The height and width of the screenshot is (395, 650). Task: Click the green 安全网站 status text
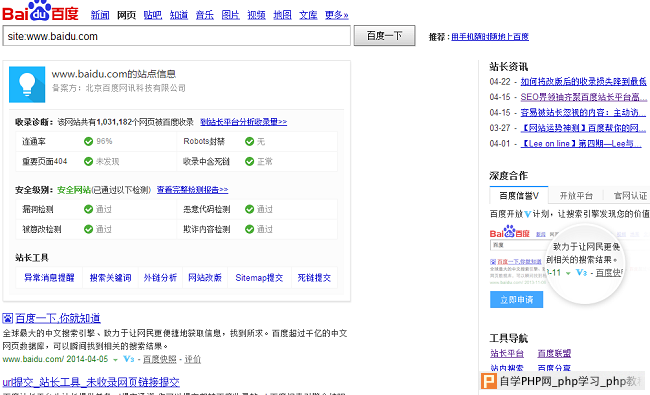(74, 190)
